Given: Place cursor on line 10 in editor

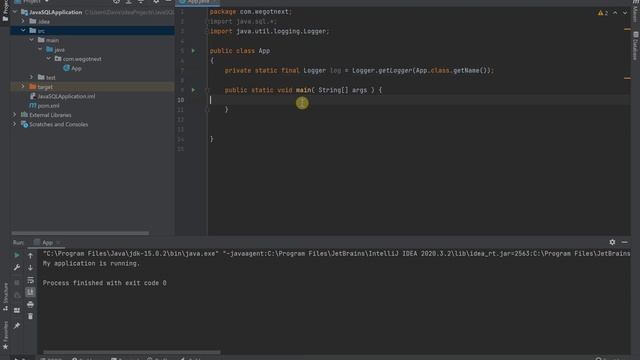Looking at the screenshot, I should tap(419, 100).
